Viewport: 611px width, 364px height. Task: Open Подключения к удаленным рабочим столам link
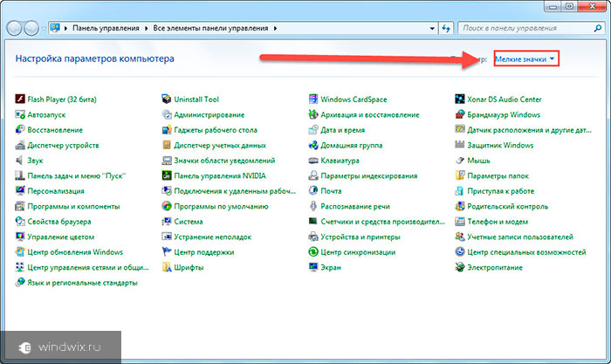pyautogui.click(x=235, y=191)
